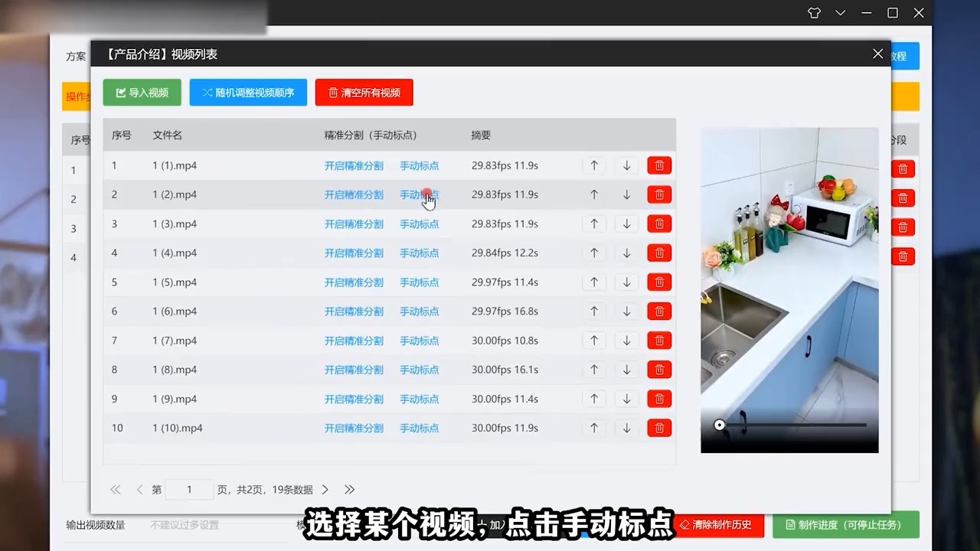Delete 1 (2).mp4 with trash icon
980x551 pixels.
(x=659, y=194)
